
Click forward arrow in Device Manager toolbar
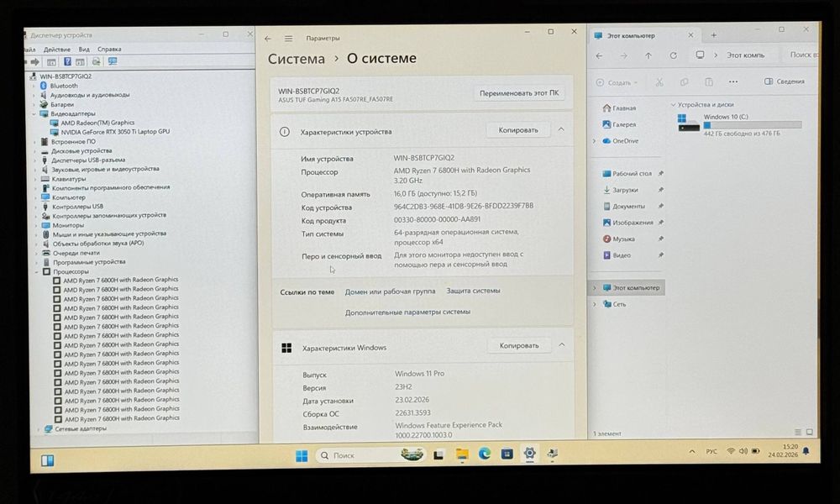[x=35, y=61]
